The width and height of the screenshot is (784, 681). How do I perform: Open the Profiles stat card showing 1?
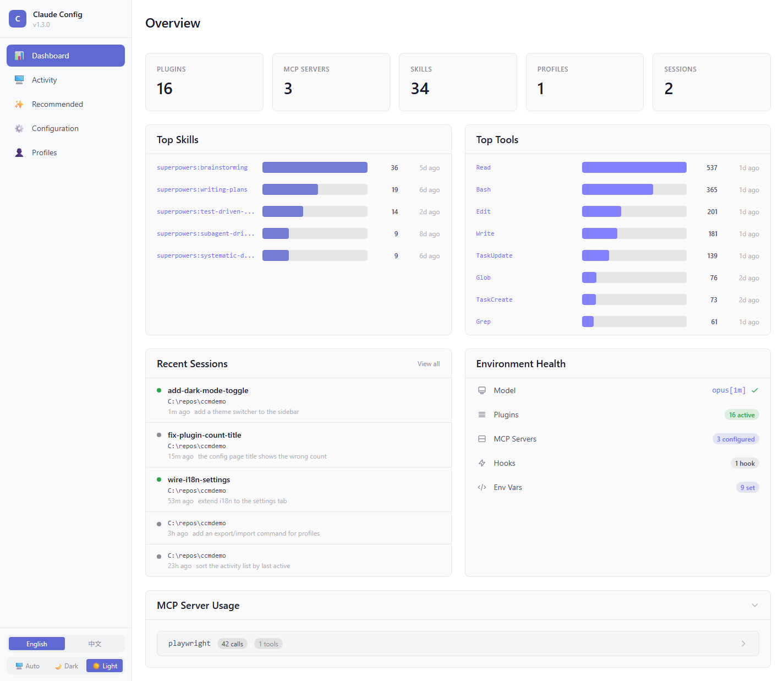click(585, 82)
